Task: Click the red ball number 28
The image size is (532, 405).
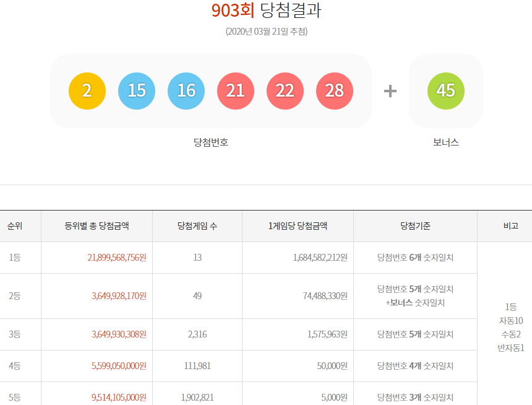Action: point(335,91)
